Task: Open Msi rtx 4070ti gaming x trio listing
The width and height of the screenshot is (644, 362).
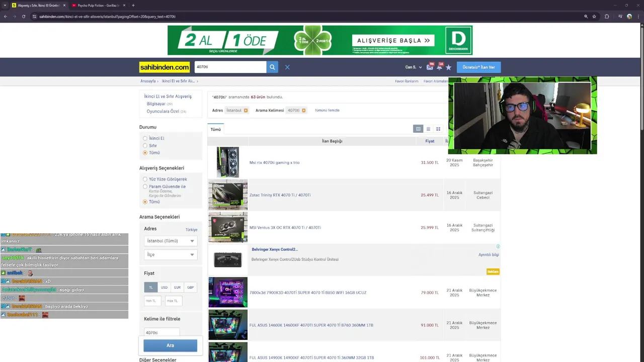Action: pos(274,162)
